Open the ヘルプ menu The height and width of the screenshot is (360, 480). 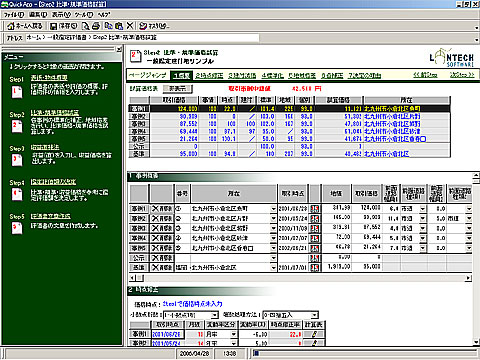[x=104, y=15]
